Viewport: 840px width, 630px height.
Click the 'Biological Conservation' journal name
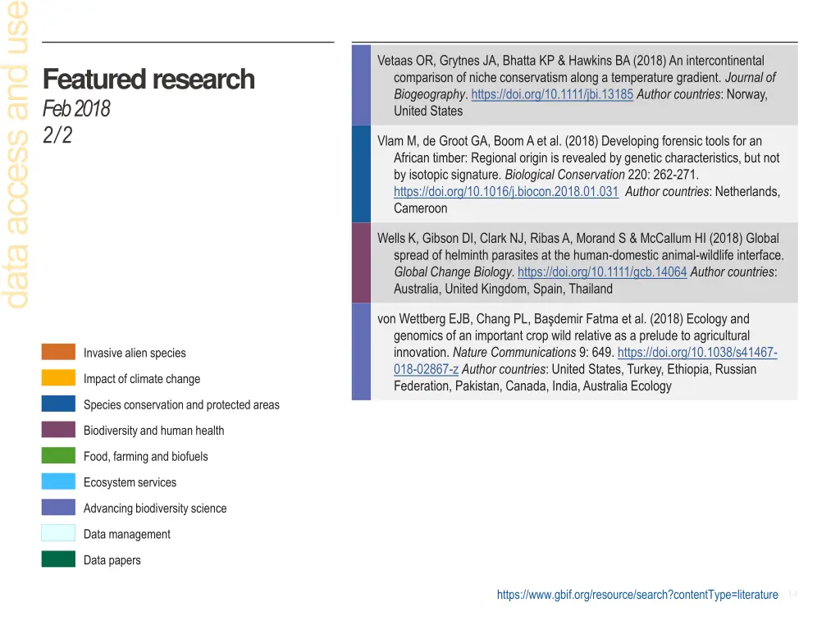(564, 176)
